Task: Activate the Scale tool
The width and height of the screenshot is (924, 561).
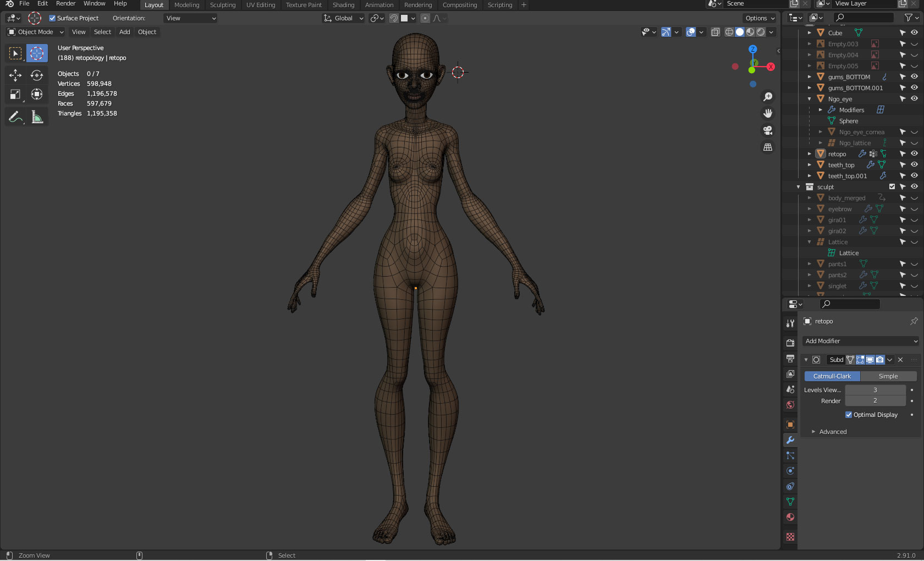Action: click(x=15, y=95)
